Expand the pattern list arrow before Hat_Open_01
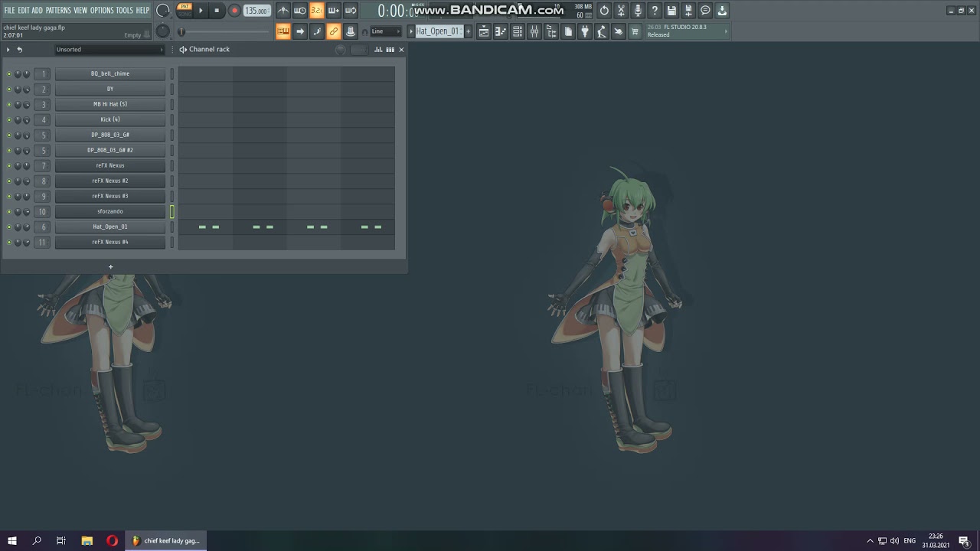 [410, 31]
